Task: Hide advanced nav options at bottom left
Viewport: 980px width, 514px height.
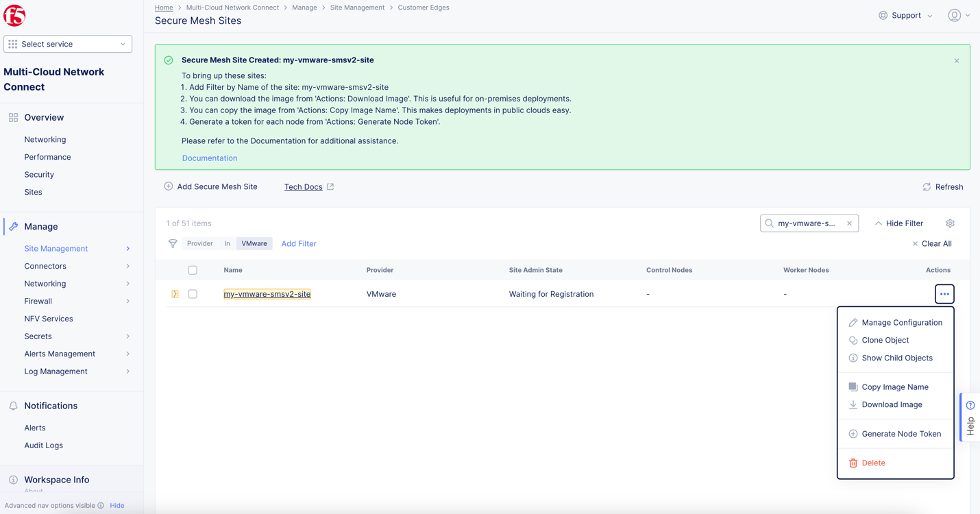Action: [x=117, y=505]
